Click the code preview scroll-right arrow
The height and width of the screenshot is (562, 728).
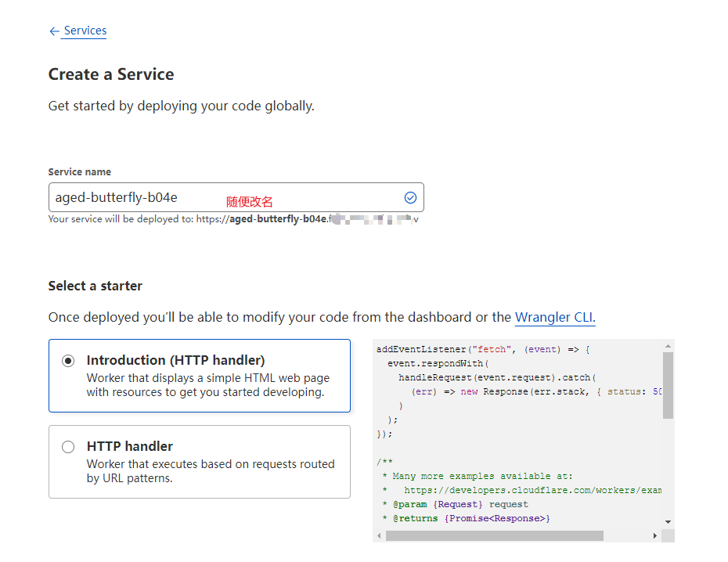click(x=655, y=536)
